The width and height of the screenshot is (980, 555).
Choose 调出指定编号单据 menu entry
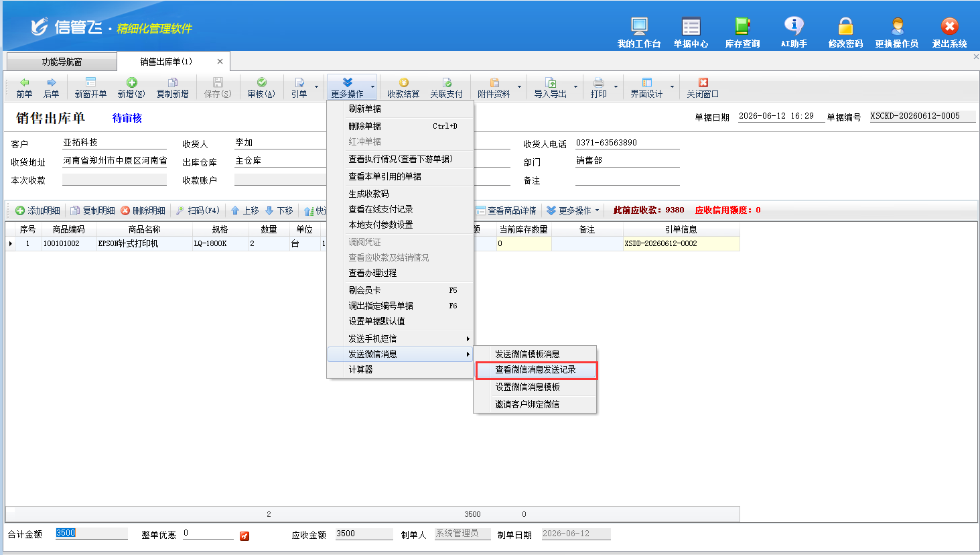pos(400,306)
